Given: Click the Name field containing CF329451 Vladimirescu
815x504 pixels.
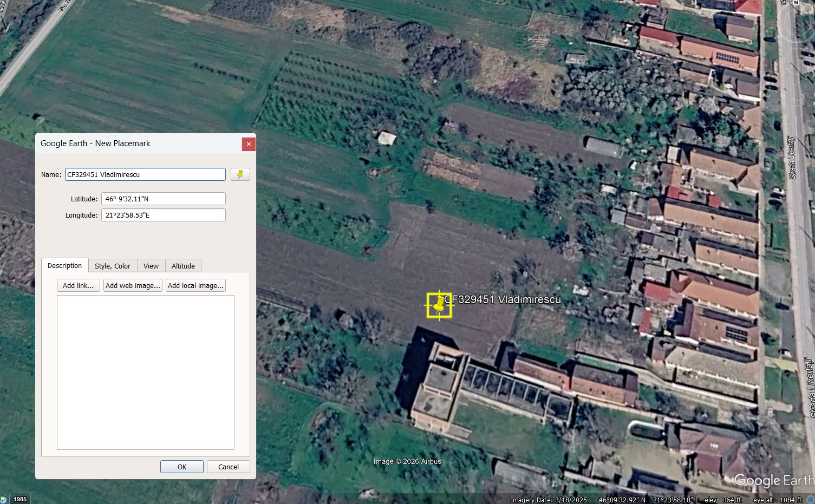Looking at the screenshot, I should point(145,174).
